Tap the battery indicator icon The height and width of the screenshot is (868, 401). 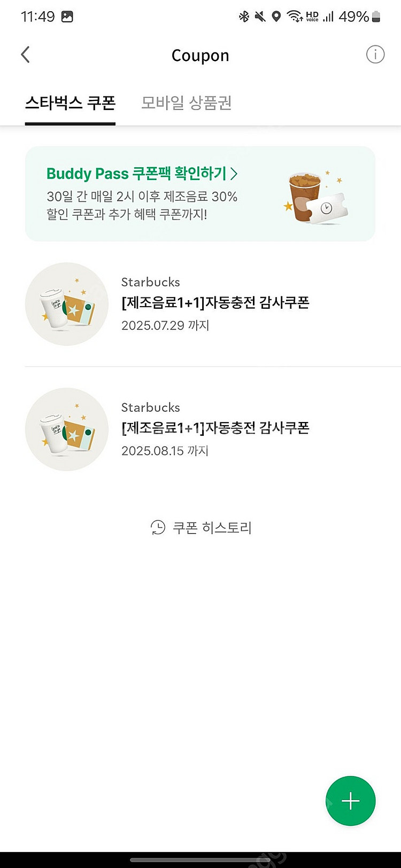pos(376,17)
